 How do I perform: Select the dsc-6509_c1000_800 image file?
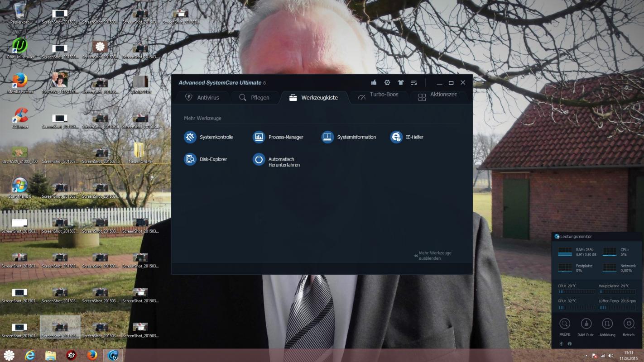point(19,154)
